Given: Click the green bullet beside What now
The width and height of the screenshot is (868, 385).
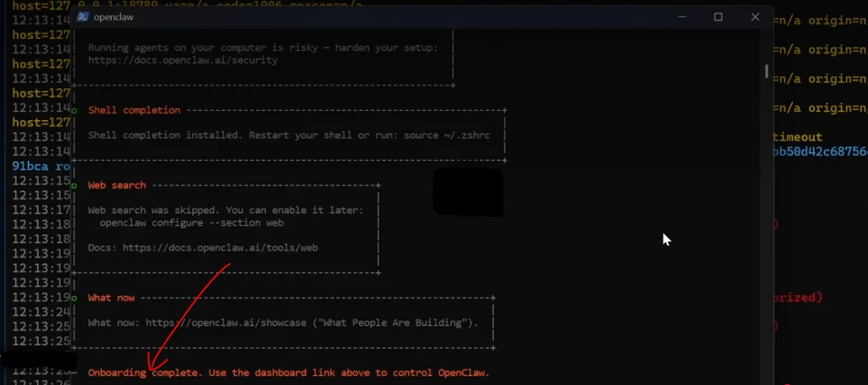Looking at the screenshot, I should click(75, 298).
